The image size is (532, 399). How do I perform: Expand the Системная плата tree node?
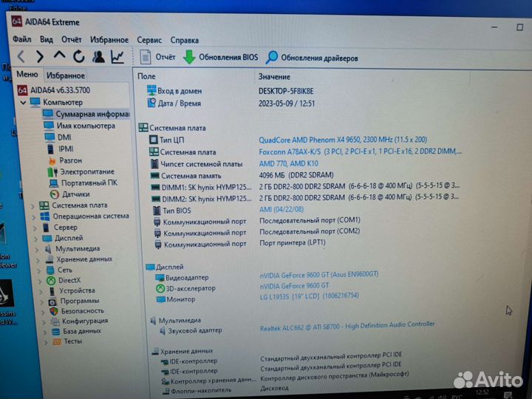click(x=33, y=205)
